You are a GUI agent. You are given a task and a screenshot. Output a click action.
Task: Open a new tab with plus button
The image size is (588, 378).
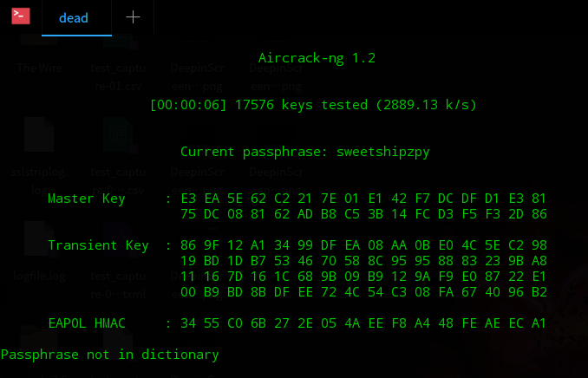click(133, 16)
